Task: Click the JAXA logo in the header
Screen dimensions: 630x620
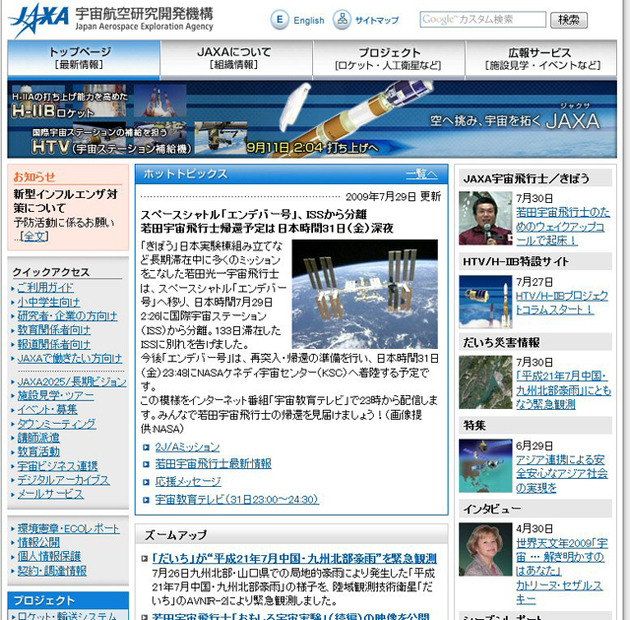Action: pos(39,20)
